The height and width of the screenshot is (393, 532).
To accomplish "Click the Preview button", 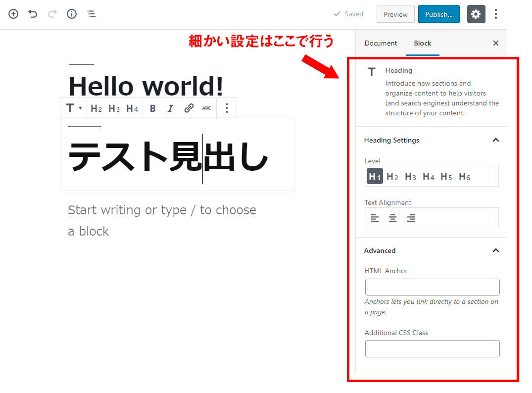I will tap(395, 14).
